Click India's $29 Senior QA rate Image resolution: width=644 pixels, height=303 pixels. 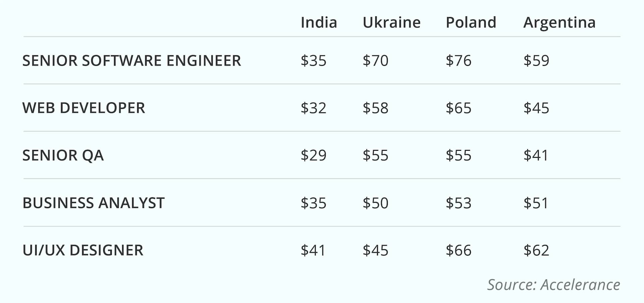point(313,155)
